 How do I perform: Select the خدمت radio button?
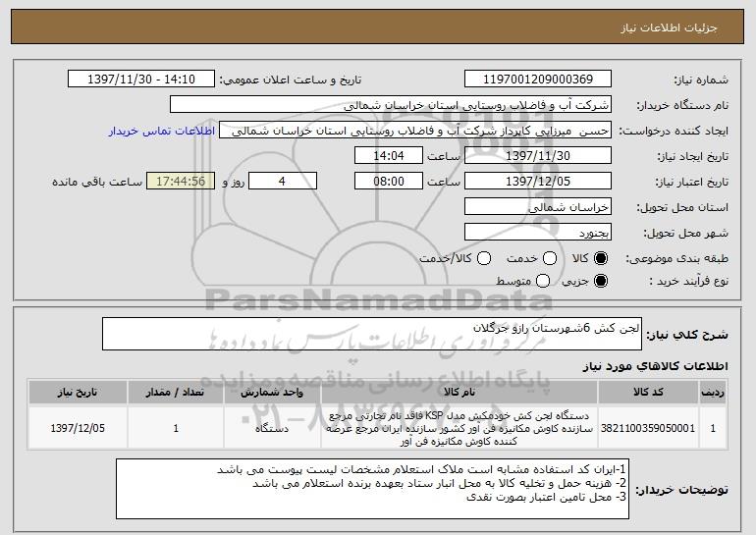(x=550, y=258)
